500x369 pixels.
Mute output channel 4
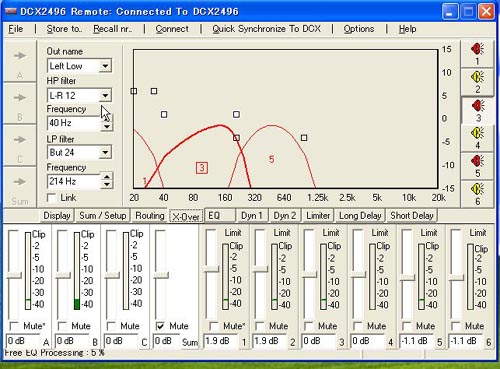click(358, 326)
